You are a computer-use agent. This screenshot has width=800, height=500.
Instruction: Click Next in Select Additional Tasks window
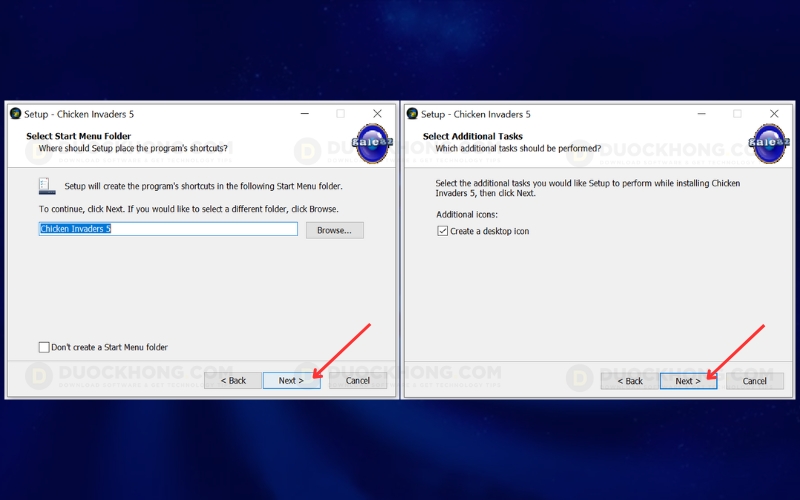[x=688, y=381]
